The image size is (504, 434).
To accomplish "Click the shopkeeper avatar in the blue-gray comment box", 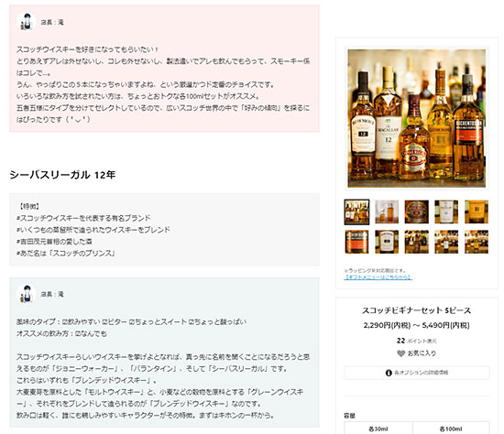I will 26,294.
